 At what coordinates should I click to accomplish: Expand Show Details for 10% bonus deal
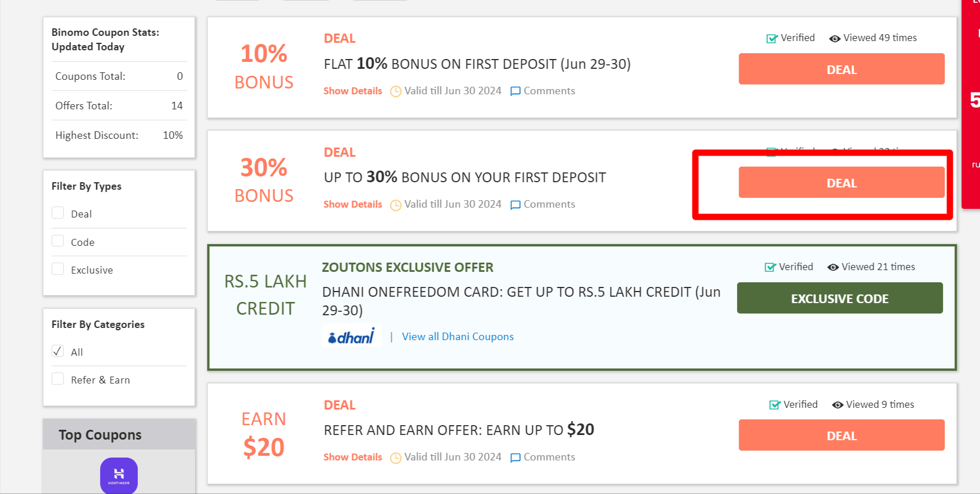coord(352,91)
